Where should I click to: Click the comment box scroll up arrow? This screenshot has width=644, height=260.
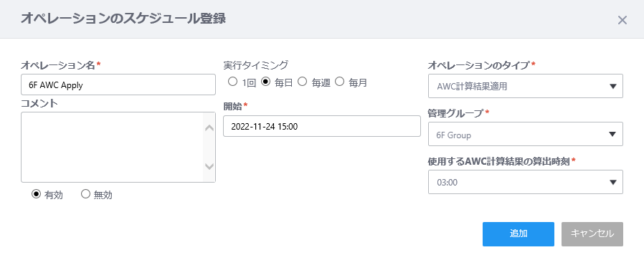pos(209,128)
